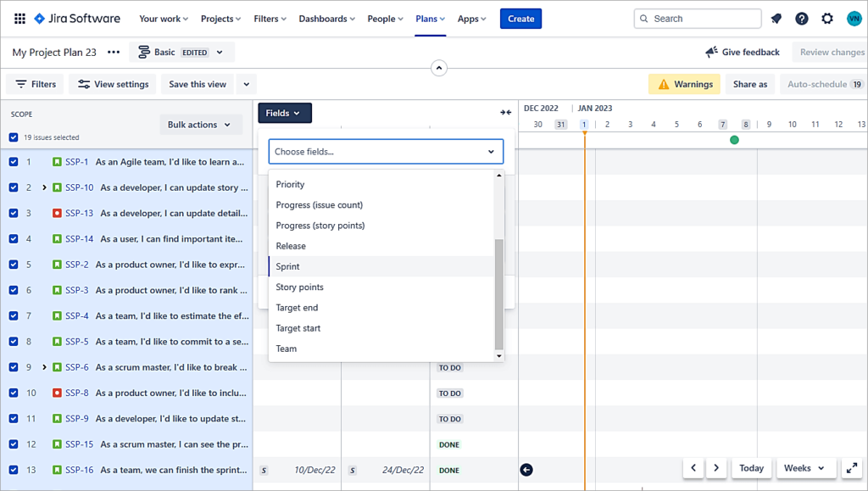The height and width of the screenshot is (491, 868).
Task: Open the Bulk actions dropdown
Action: [200, 125]
